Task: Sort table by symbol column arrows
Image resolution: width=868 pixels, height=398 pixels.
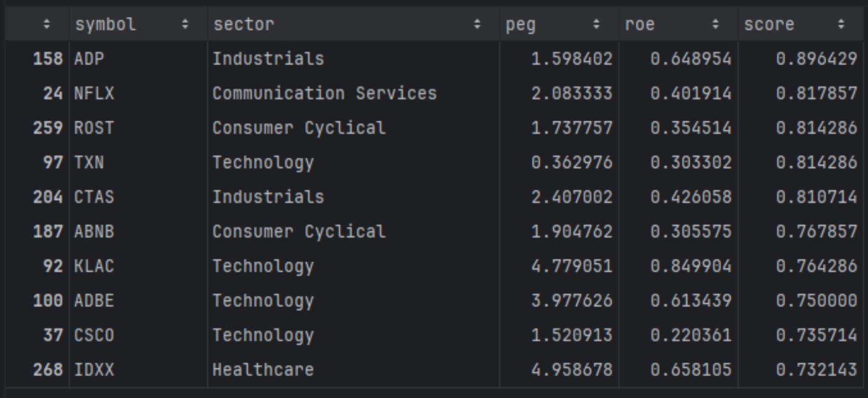Action: tap(185, 24)
